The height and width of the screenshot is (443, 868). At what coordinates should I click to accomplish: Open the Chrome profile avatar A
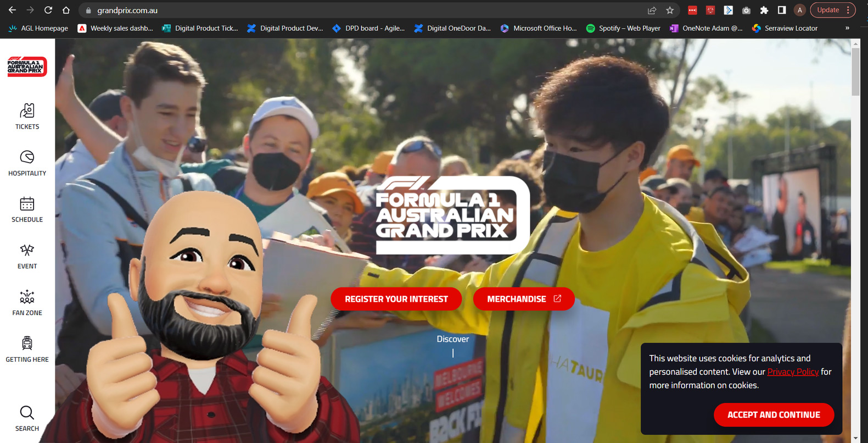click(x=800, y=10)
